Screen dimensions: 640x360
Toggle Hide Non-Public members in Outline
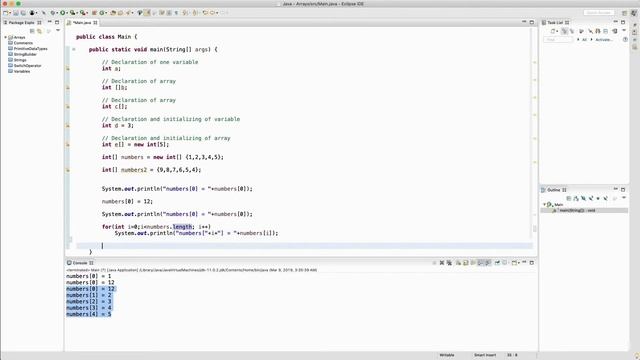(598, 198)
